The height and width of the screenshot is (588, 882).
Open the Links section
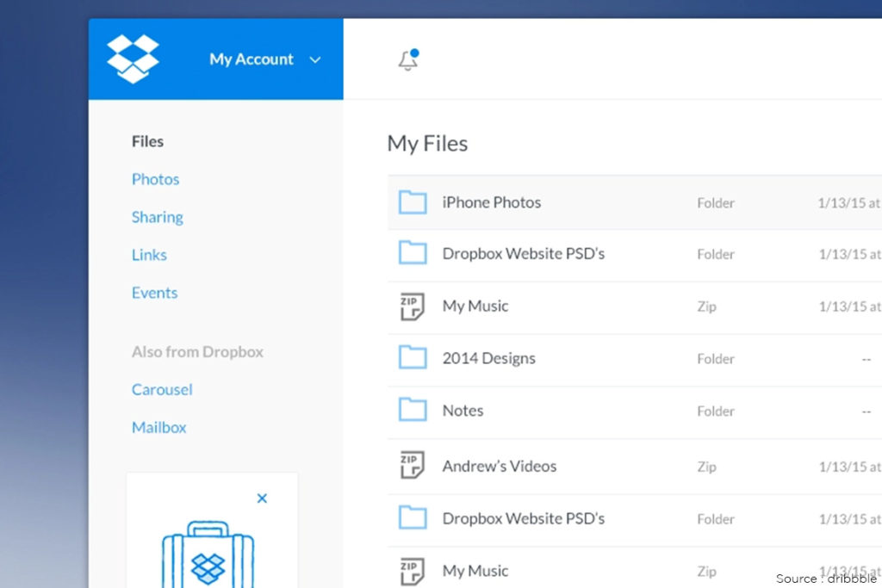tap(149, 255)
